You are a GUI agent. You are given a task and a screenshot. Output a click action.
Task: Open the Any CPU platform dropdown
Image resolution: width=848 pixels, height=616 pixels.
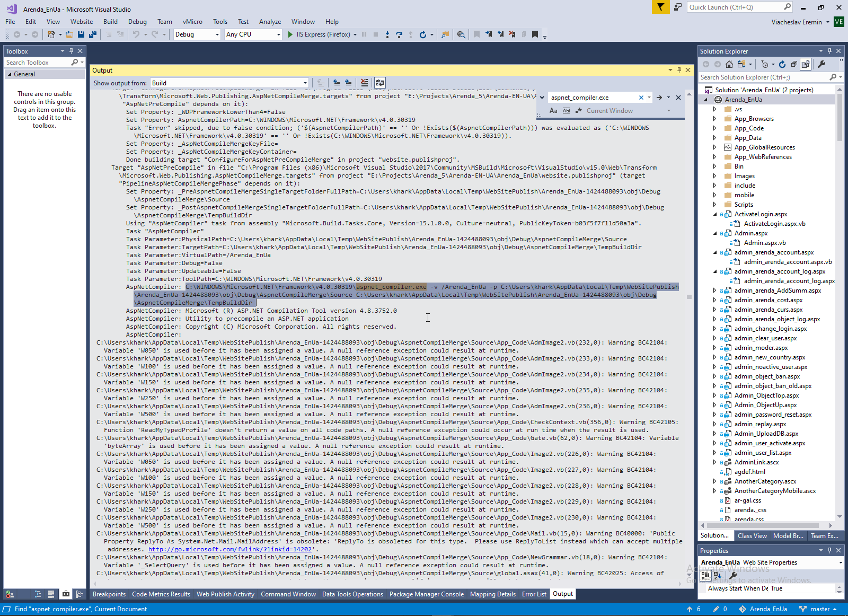(253, 34)
